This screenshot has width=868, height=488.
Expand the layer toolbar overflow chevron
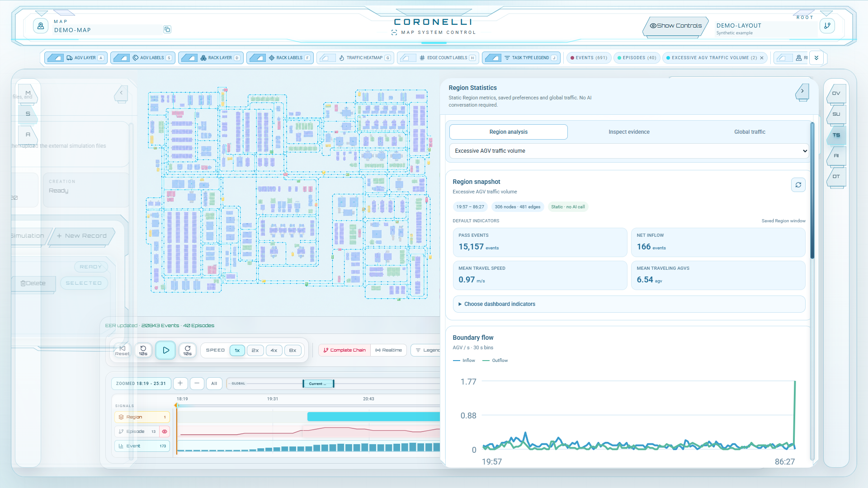pyautogui.click(x=816, y=58)
